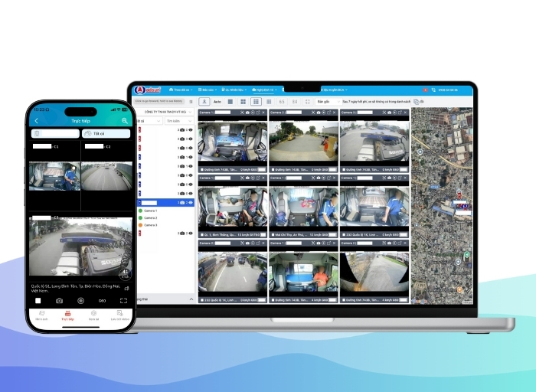Tap the stop square icon on phone

click(38, 301)
